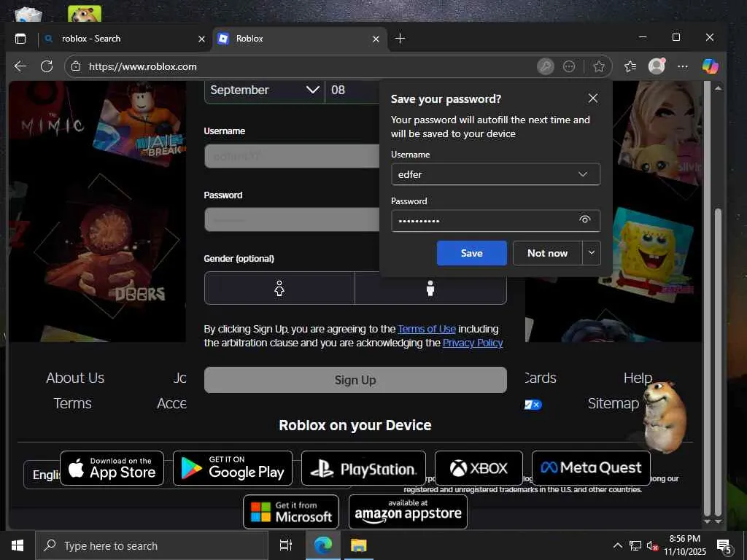This screenshot has height=560, width=747.
Task: Click the feedback smiley icon in address bar
Action: 569,66
